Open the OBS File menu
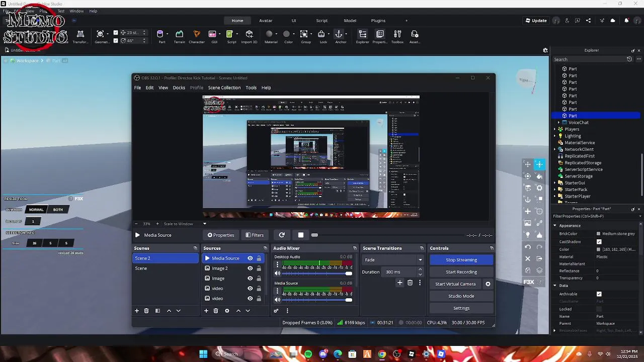The image size is (644, 362). point(137,87)
